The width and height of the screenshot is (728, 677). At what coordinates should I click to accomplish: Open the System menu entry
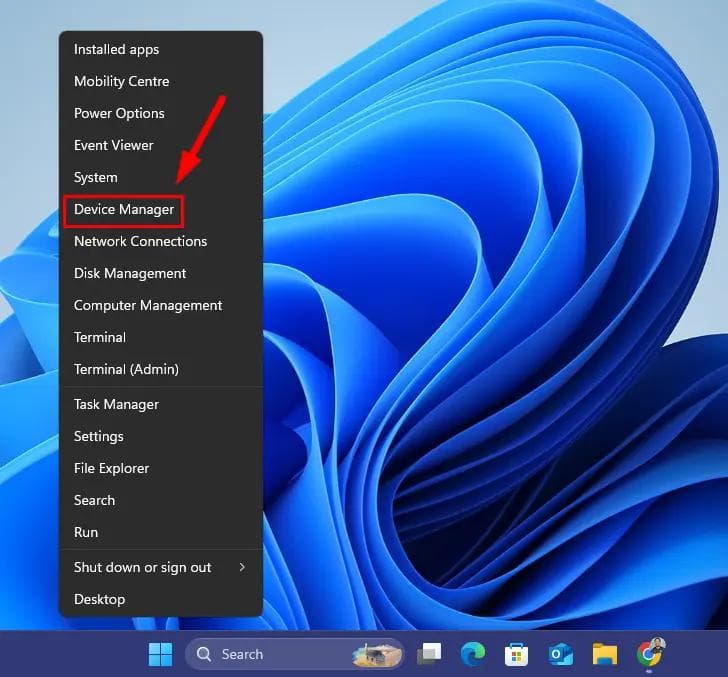[161, 177]
